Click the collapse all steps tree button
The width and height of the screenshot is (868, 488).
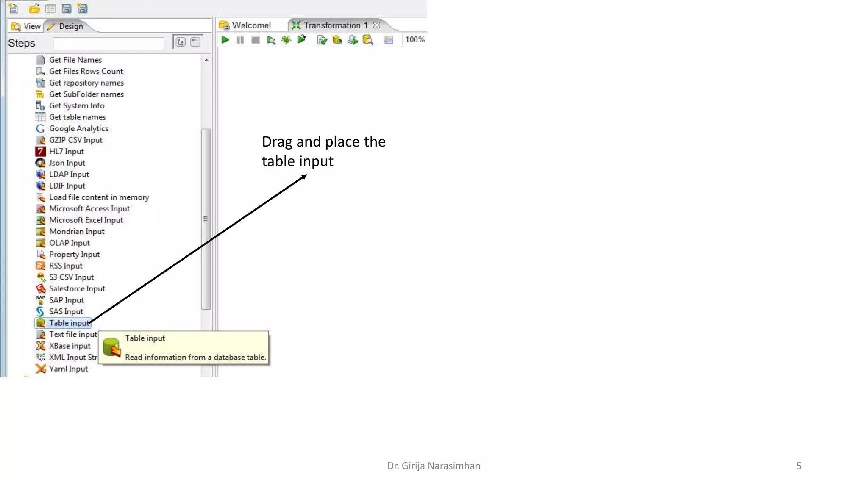pyautogui.click(x=195, y=42)
